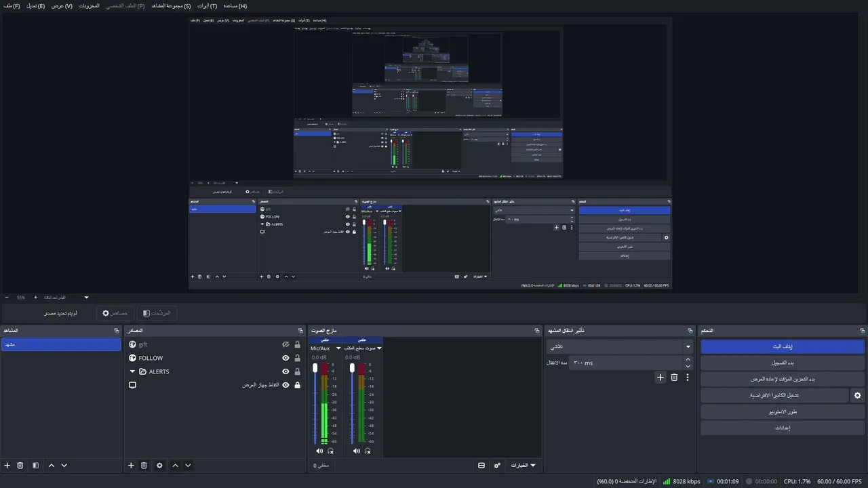868x488 pixels.
Task: Move source up with Sources panel up arrow
Action: [175, 466]
